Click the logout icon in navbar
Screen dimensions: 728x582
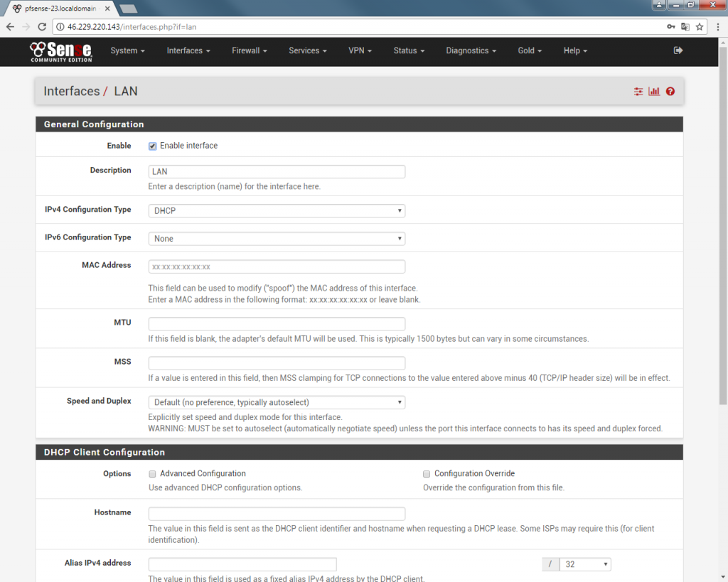(x=678, y=50)
